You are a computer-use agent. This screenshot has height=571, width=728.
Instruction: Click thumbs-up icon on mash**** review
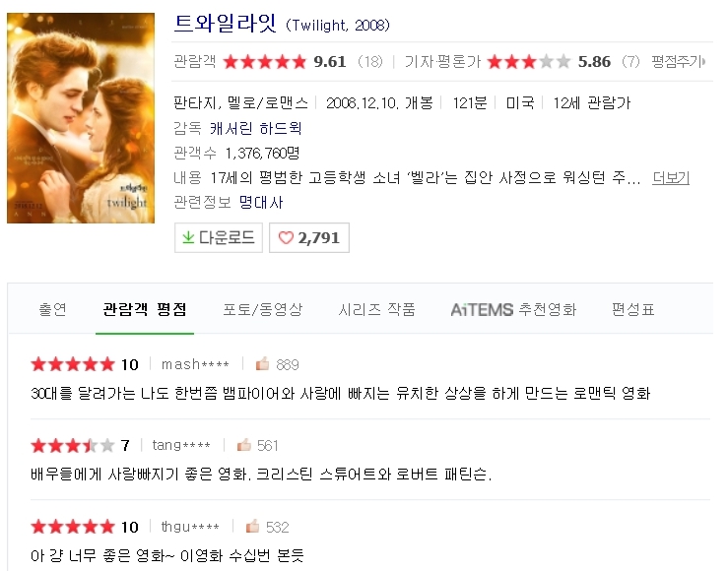262,363
